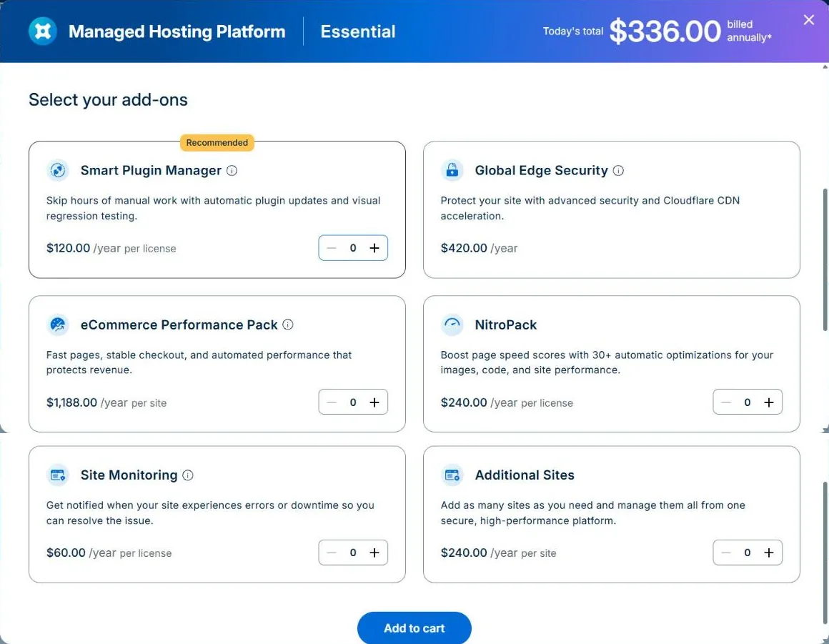Open info tooltip for Smart Plugin Manager
This screenshot has width=829, height=644.
[x=232, y=170]
